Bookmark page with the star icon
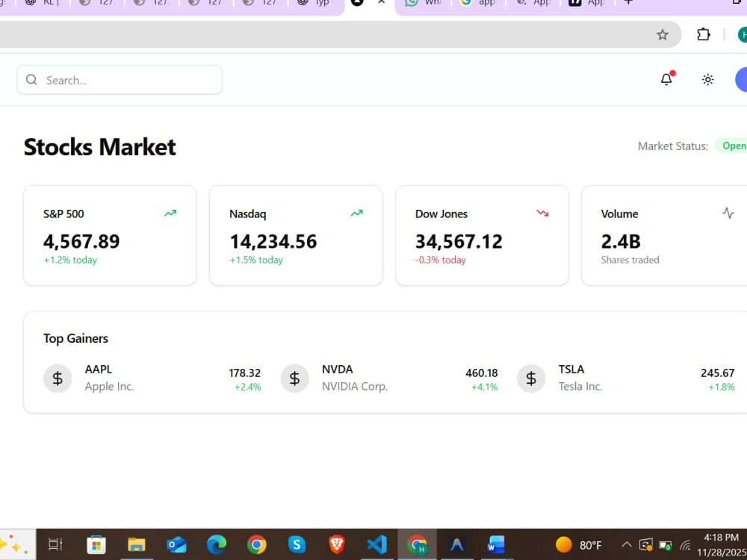This screenshot has width=747, height=560. [662, 34]
